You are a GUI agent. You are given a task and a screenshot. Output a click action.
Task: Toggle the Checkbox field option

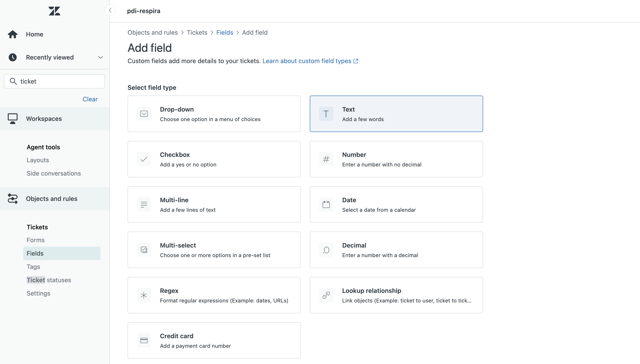[x=214, y=159]
